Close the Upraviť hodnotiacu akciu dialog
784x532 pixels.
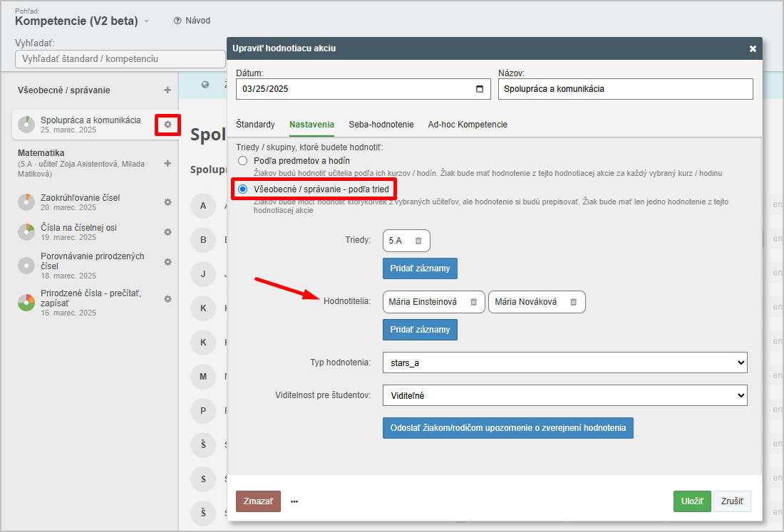[753, 48]
